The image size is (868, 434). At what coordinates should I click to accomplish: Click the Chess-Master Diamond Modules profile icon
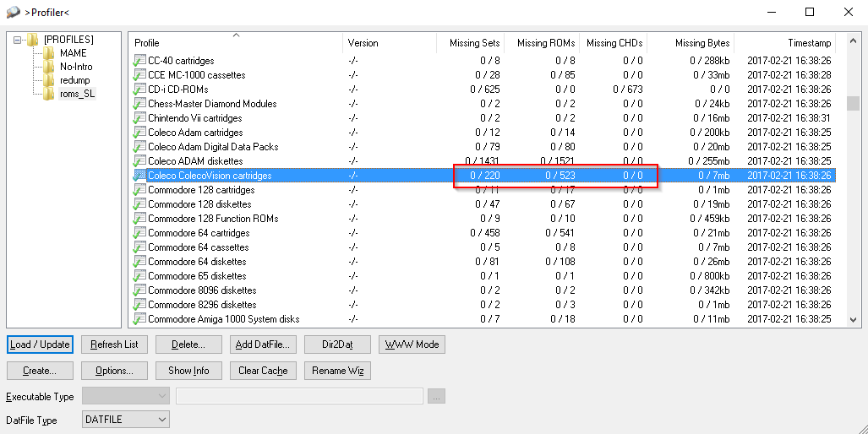(139, 104)
